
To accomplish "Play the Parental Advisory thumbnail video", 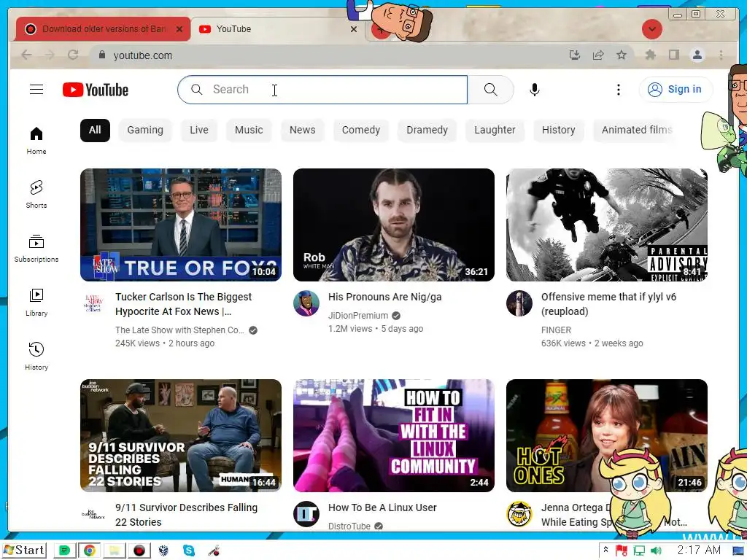I will point(606,225).
